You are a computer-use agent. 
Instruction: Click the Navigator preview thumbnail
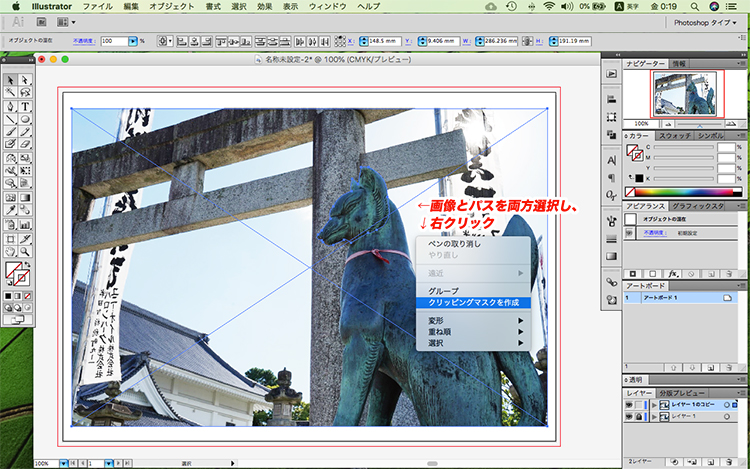tap(685, 93)
